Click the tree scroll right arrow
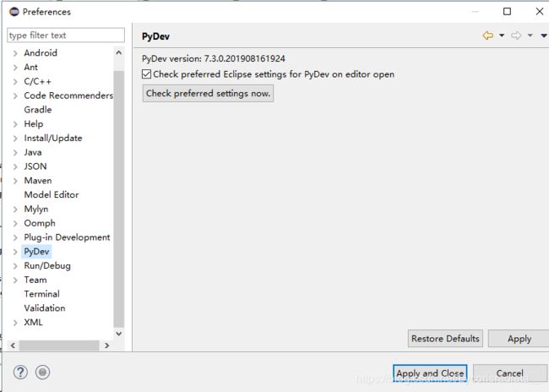This screenshot has height=392, width=549. (106, 346)
